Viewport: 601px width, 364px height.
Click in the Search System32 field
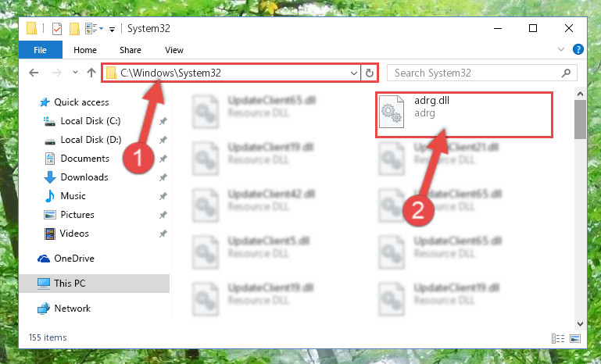(x=475, y=73)
